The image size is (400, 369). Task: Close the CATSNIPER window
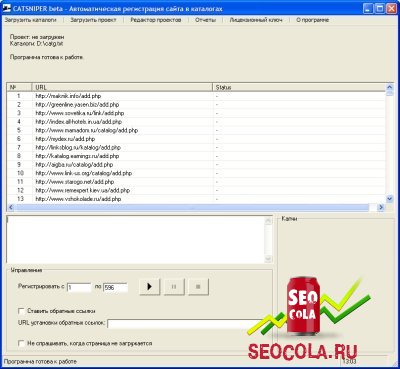pyautogui.click(x=391, y=9)
